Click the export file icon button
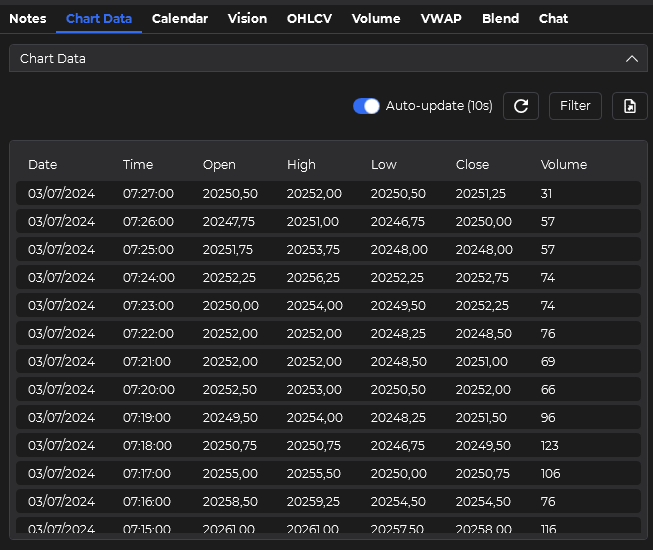This screenshot has height=550, width=653. (630, 106)
